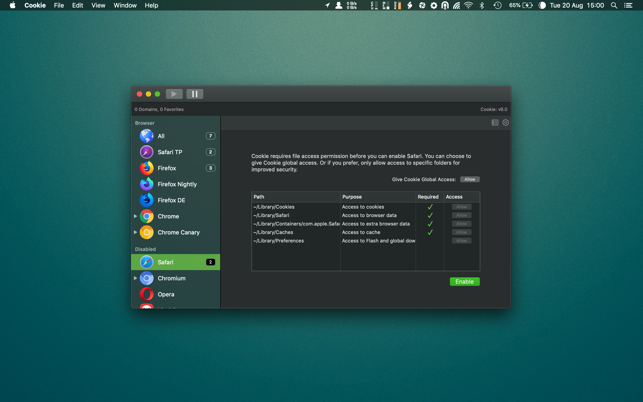Open the Window menu
The width and height of the screenshot is (643, 402).
(x=125, y=5)
